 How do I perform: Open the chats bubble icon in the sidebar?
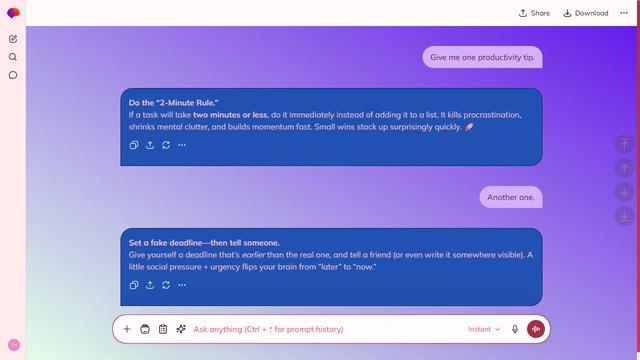(x=13, y=75)
